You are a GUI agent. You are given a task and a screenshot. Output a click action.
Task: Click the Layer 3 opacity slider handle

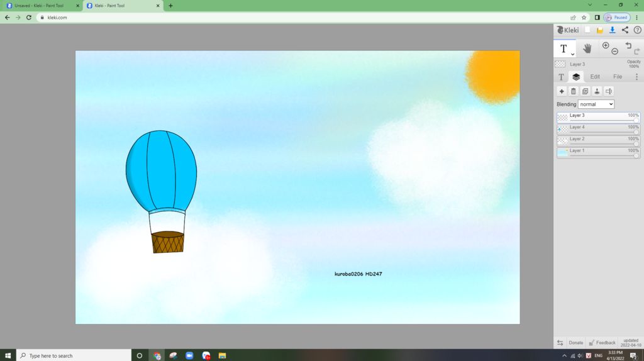636,120
